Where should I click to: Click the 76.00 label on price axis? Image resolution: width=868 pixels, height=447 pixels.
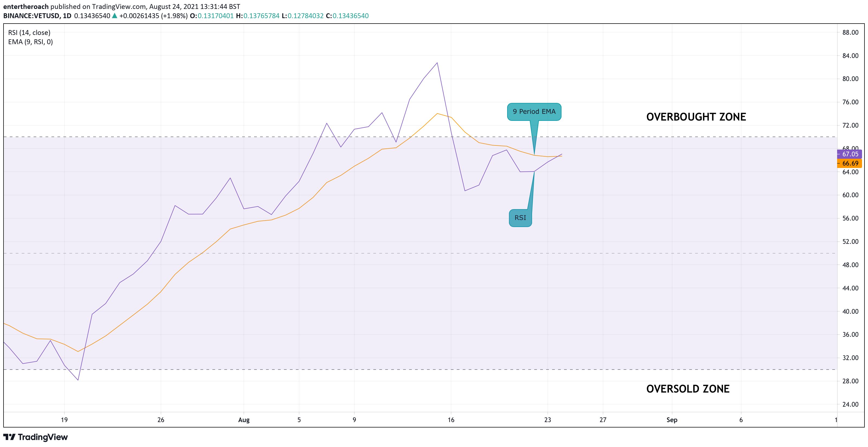[850, 102]
